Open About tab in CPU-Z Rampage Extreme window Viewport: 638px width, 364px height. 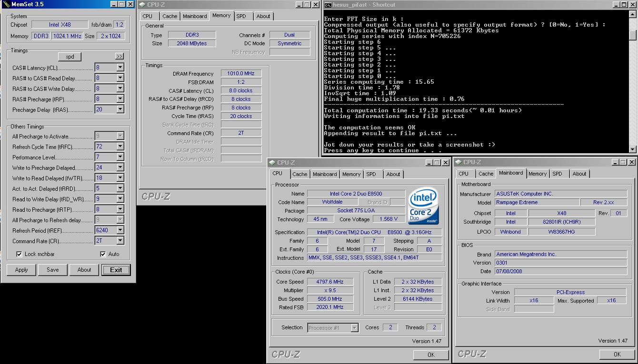coord(579,174)
